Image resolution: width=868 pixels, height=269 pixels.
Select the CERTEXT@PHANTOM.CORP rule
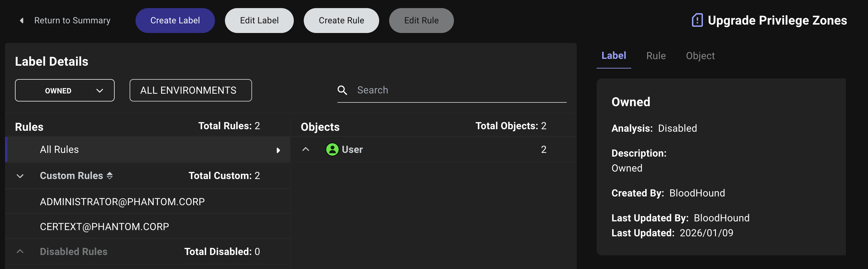point(104,226)
